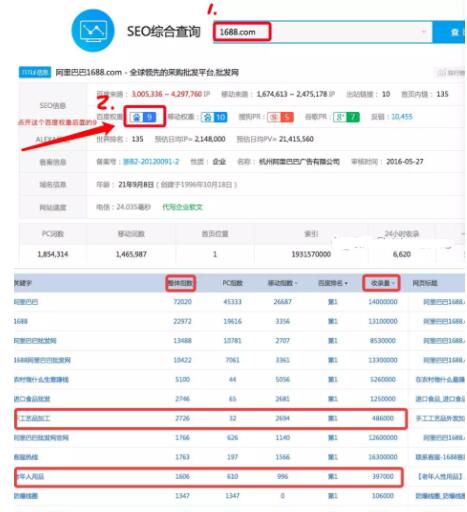Click indexed amount 486000
Viewport: 467px width, 512px height.
click(x=383, y=418)
